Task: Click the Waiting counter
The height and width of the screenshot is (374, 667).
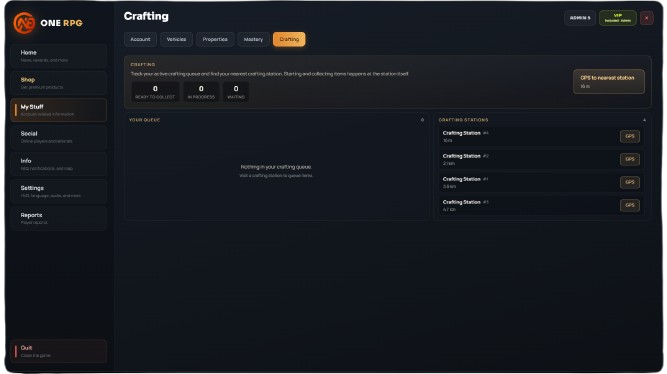Action: [236, 91]
